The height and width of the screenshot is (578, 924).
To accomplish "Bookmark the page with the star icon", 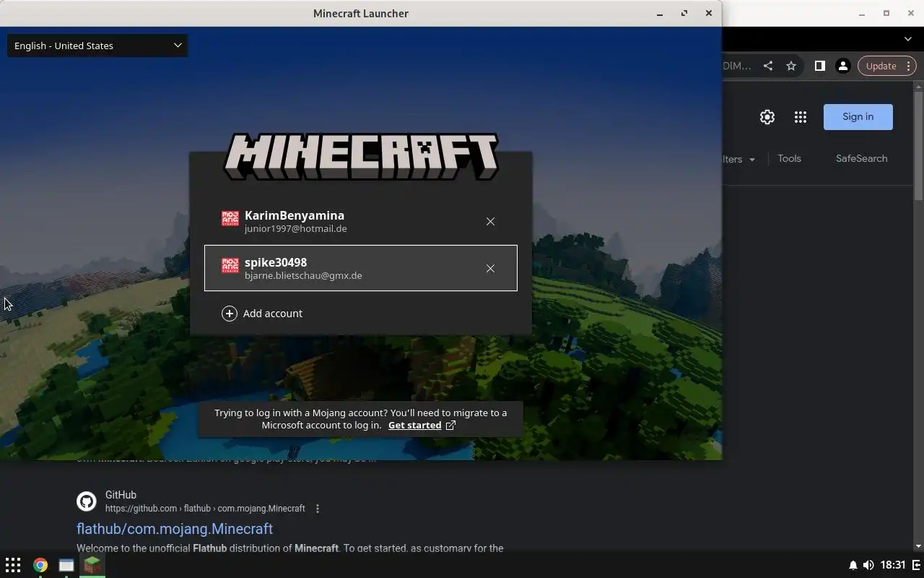I will (x=791, y=66).
